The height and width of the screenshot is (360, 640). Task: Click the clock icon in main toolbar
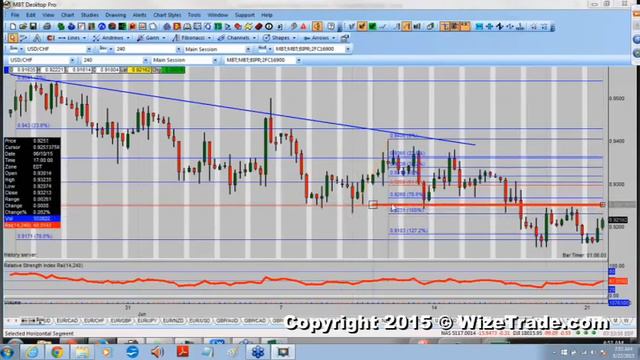[x=269, y=27]
